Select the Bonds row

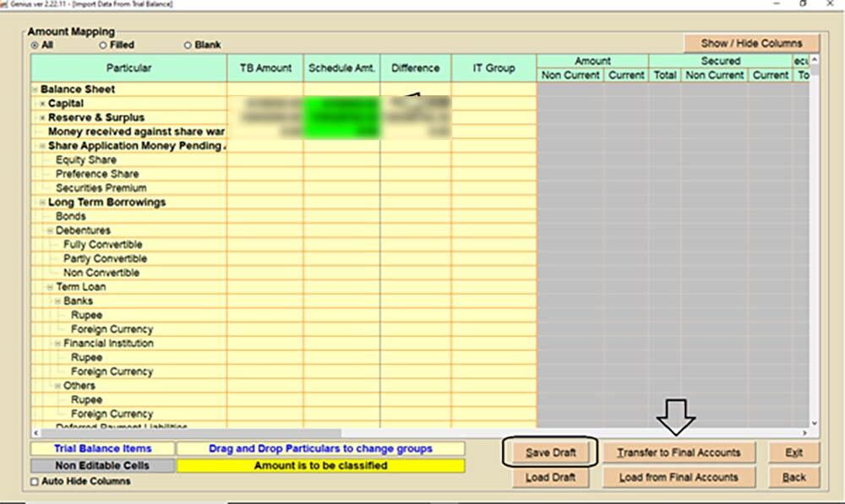71,216
